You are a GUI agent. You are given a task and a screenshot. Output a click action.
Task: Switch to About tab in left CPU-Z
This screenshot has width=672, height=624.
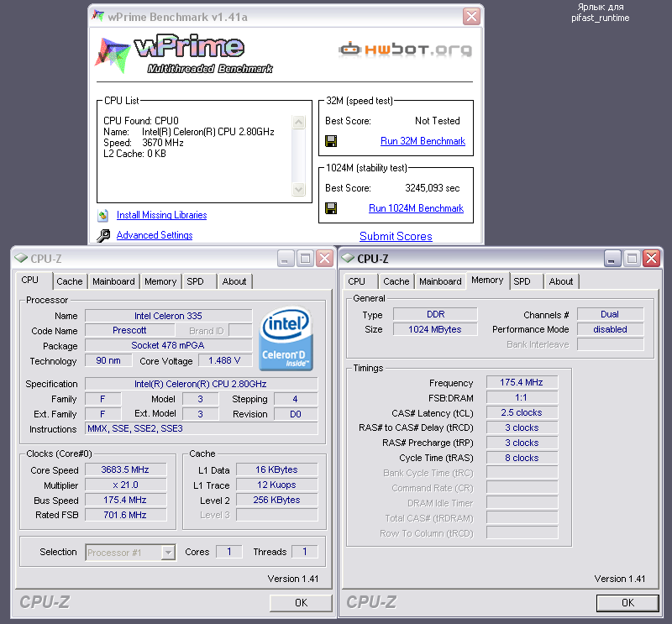coord(234,281)
